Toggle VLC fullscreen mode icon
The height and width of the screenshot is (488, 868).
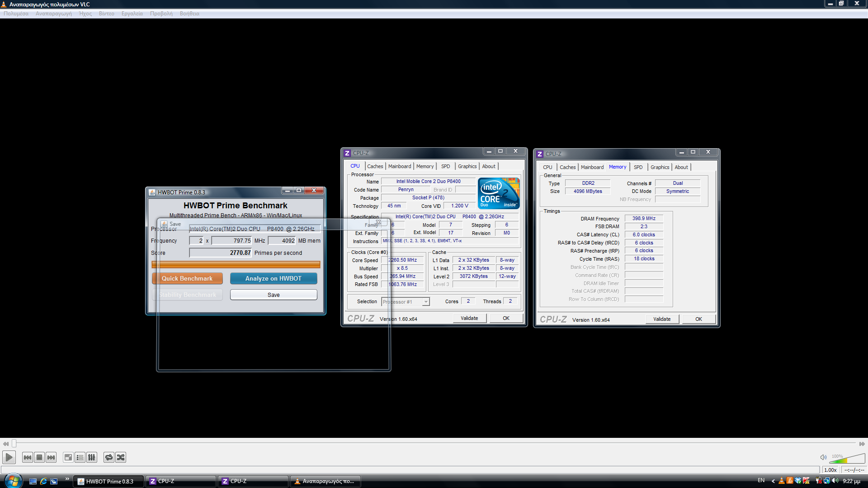click(68, 457)
